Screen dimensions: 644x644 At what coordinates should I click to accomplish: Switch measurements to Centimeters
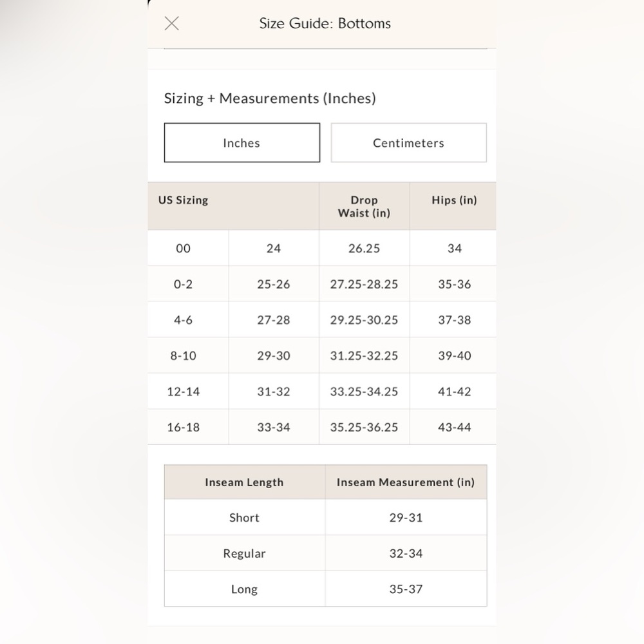pos(409,142)
